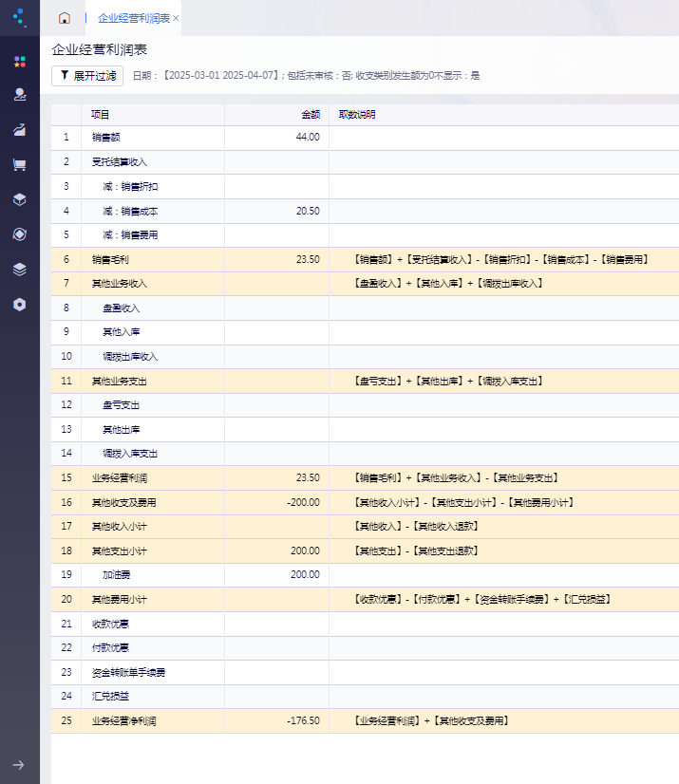
Task: Open the stacked layers sidebar icon
Action: (x=20, y=270)
